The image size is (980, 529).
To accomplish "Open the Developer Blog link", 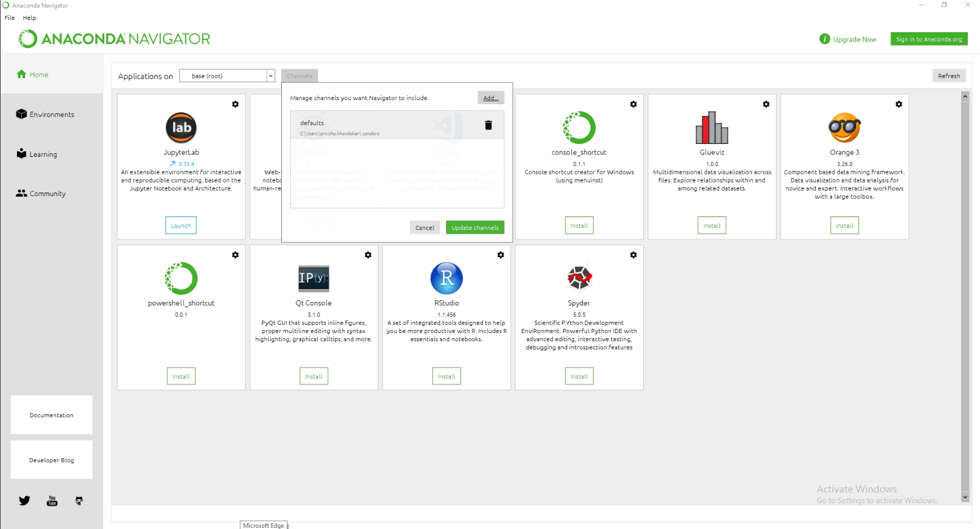I will pyautogui.click(x=51, y=460).
